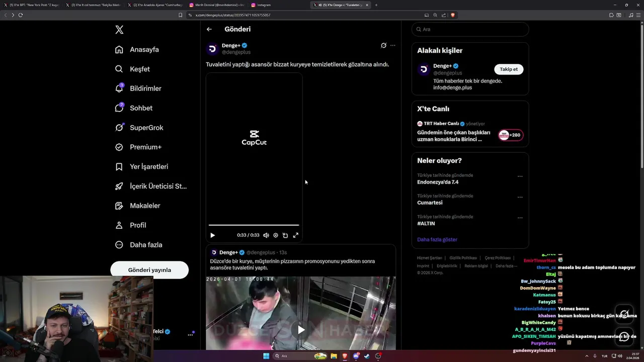Open Premium+ subscription page

click(138, 147)
